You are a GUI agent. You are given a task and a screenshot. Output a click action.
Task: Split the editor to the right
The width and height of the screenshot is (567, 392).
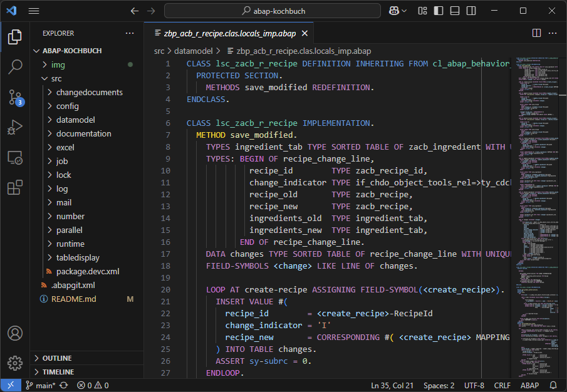coord(537,33)
